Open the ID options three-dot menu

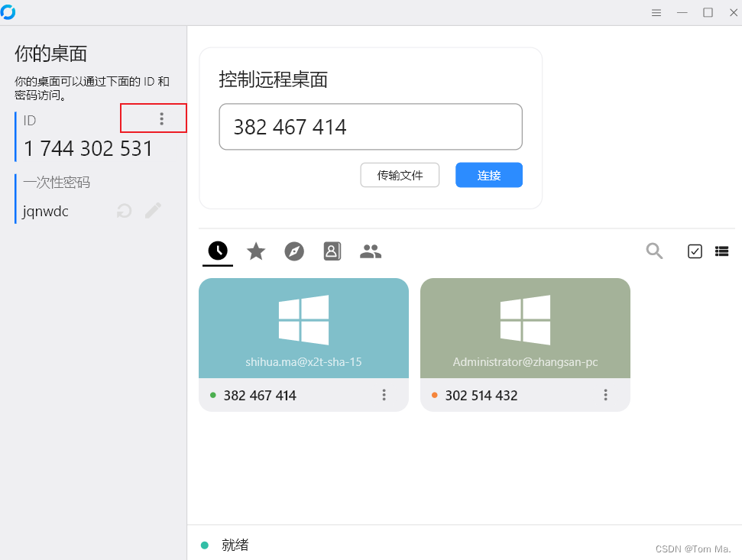(160, 118)
